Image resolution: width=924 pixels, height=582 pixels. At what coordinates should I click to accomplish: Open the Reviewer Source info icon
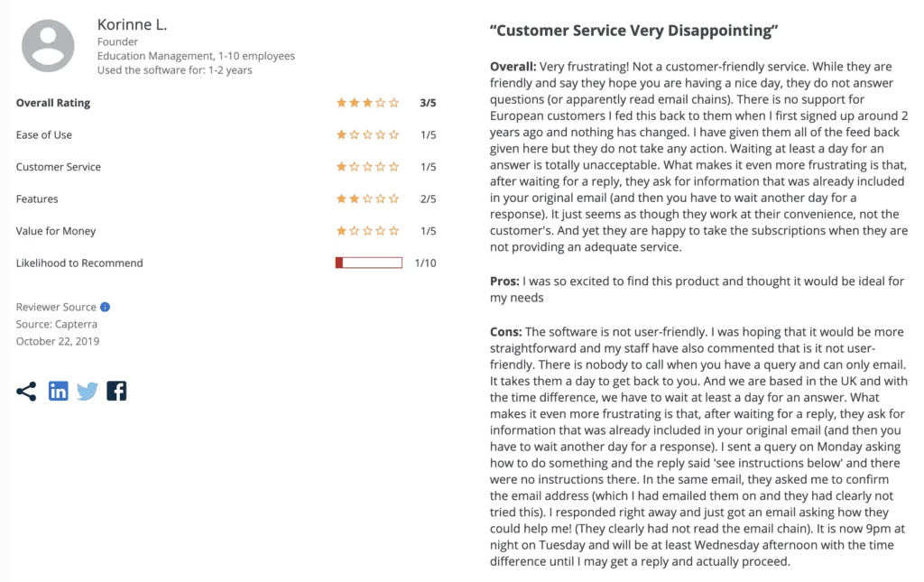(x=105, y=307)
